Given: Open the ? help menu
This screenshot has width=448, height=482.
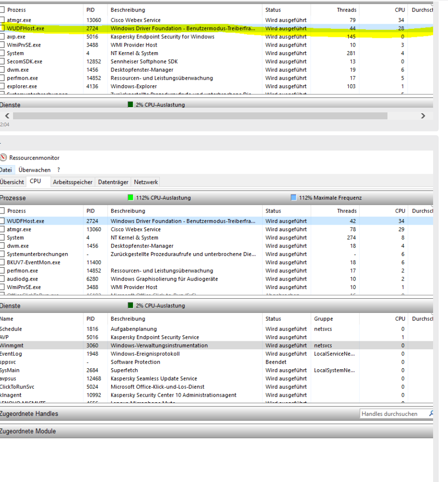Looking at the screenshot, I should pyautogui.click(x=58, y=170).
